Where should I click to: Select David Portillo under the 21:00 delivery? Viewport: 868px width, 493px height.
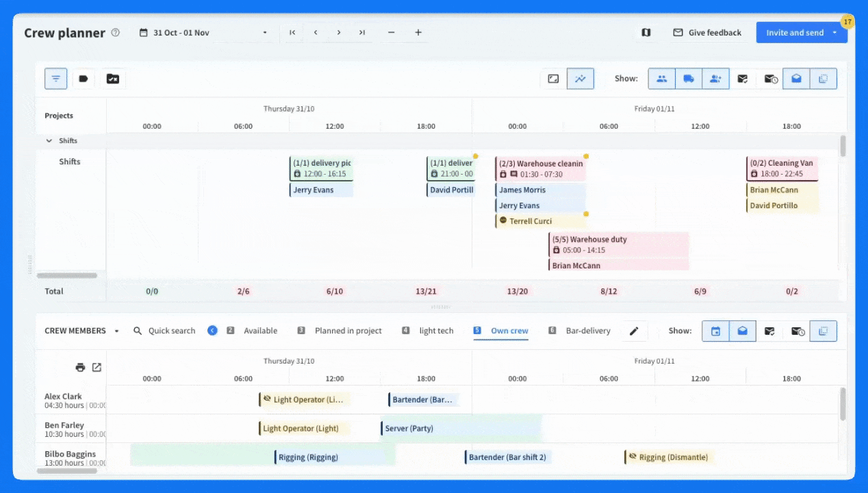coord(450,190)
